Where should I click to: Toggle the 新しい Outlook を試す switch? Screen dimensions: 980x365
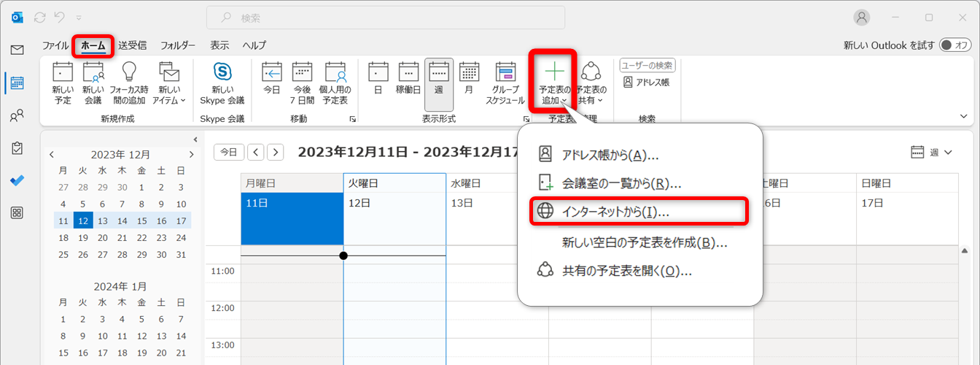pyautogui.click(x=955, y=45)
